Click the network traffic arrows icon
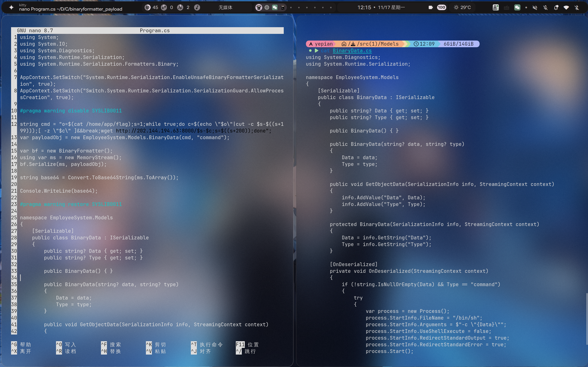 pyautogui.click(x=164, y=8)
